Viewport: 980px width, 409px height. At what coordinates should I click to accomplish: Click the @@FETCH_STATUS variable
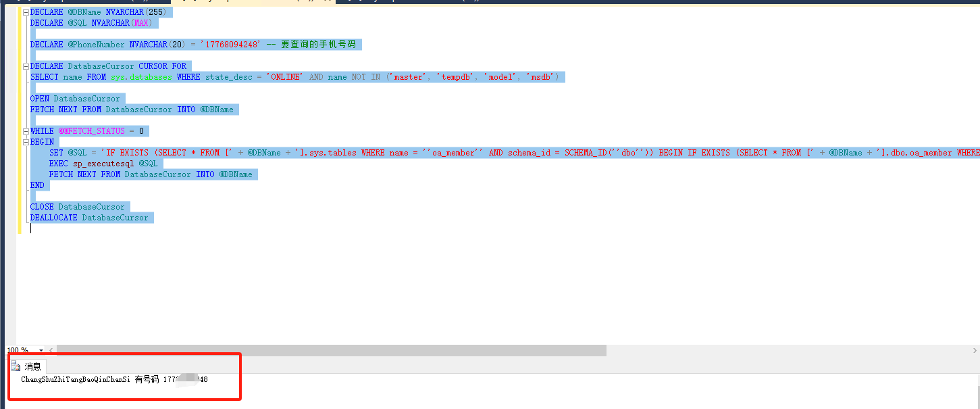point(91,131)
